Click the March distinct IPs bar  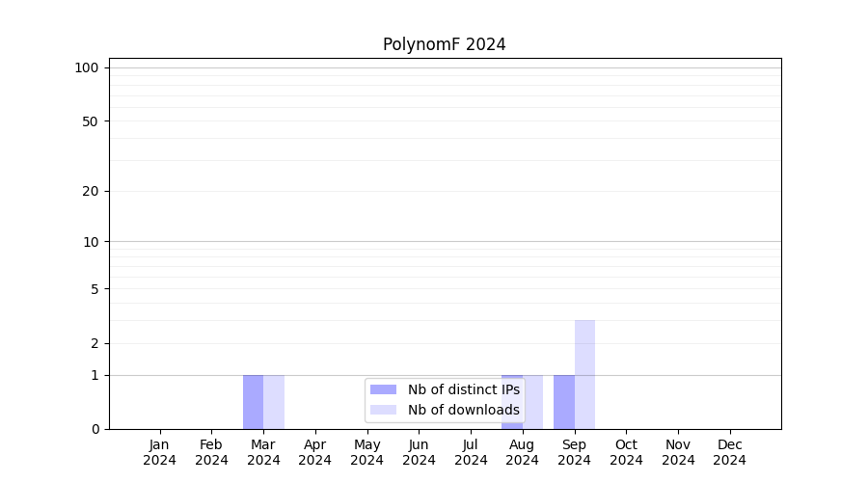(x=253, y=402)
